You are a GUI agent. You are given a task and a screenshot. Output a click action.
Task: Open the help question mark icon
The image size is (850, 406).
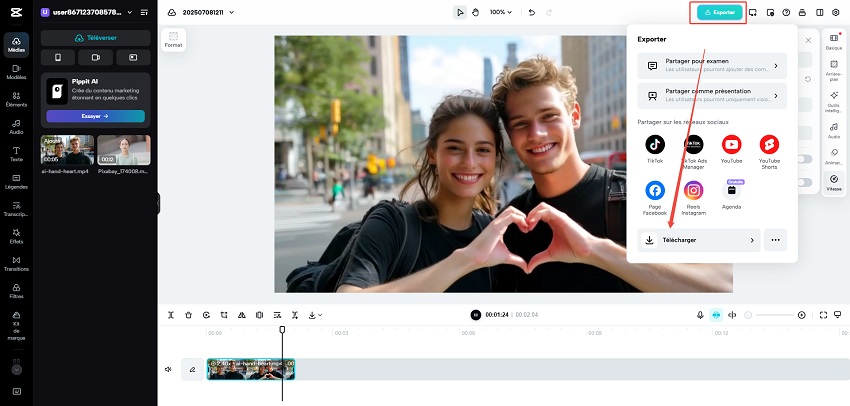tap(786, 12)
